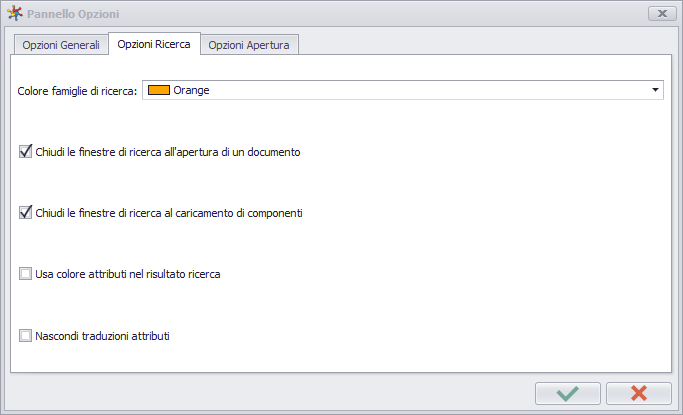The image size is (683, 415).
Task: Cancel with the red X button
Action: point(639,394)
